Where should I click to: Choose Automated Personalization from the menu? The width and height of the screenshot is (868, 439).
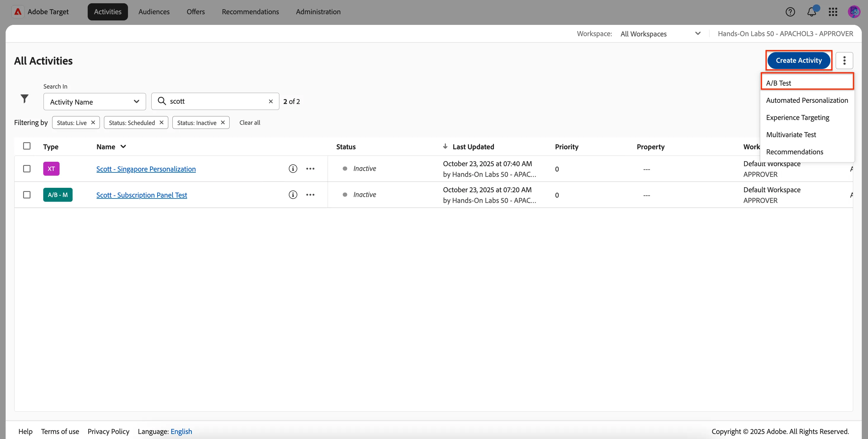tap(807, 100)
